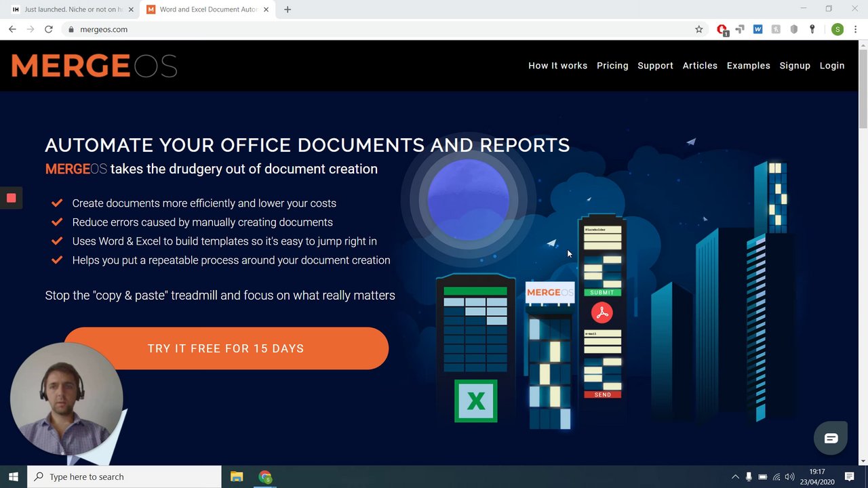868x488 pixels.
Task: Click 'Helps you put a repeatable process' text
Action: tap(231, 260)
